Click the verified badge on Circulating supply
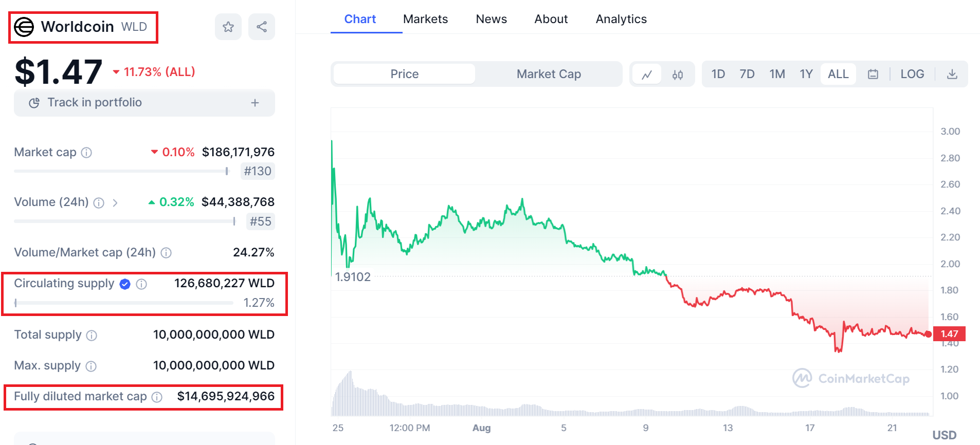This screenshot has height=445, width=980. click(124, 284)
